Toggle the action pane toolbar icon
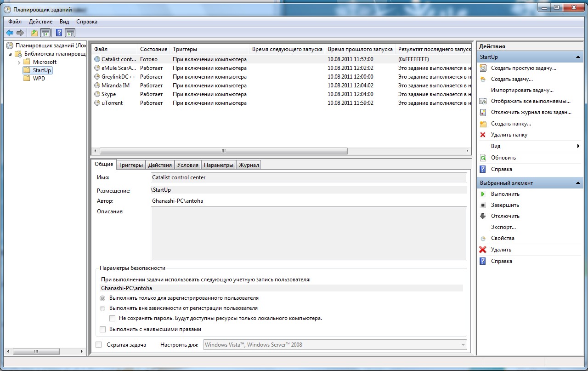 click(70, 33)
